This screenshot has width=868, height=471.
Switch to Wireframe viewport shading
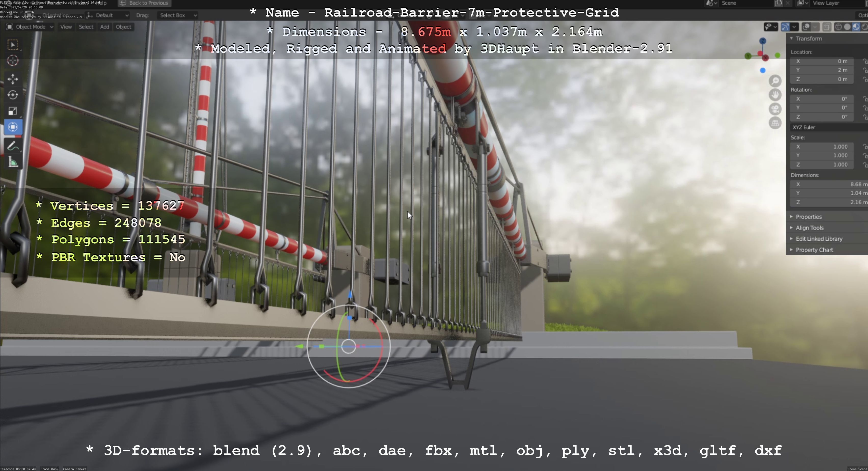838,27
